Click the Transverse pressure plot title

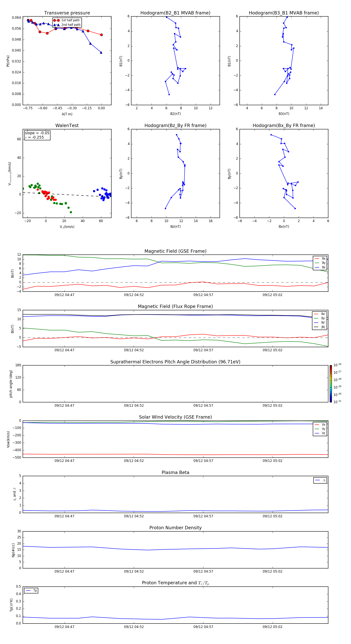tap(67, 13)
